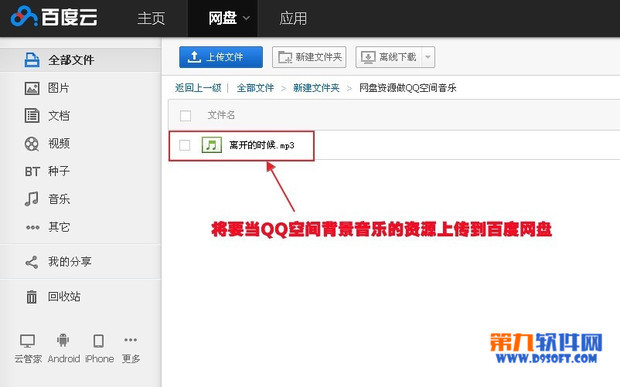This screenshot has height=387, width=620.
Task: Open 回收站
Action: (64, 296)
